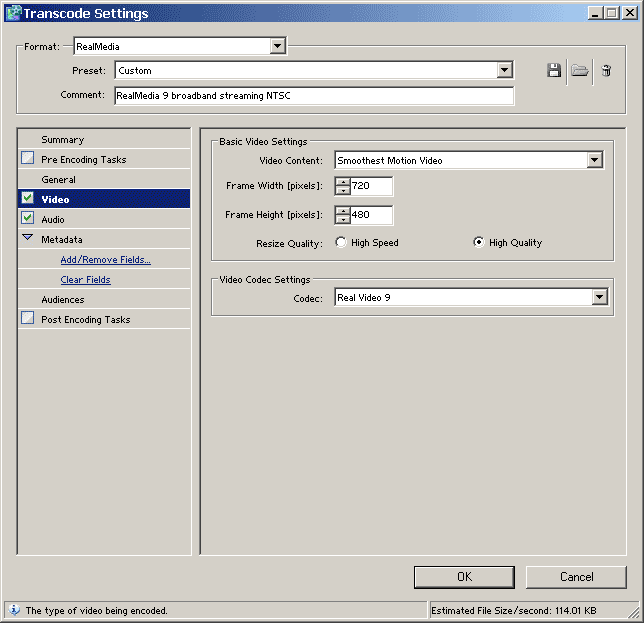The width and height of the screenshot is (644, 623).
Task: Click the info icon in status bar
Action: pyautogui.click(x=14, y=610)
